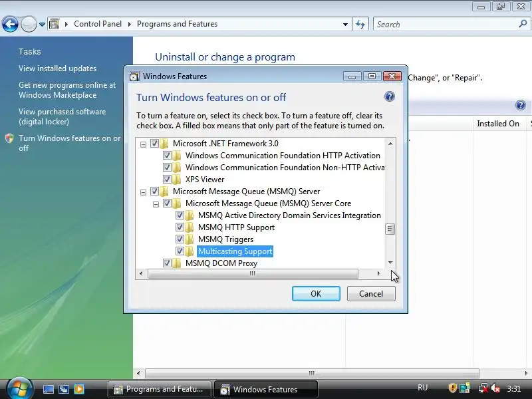Click Show Desktop quick launch icon
This screenshot has height=399, width=532.
click(48, 389)
